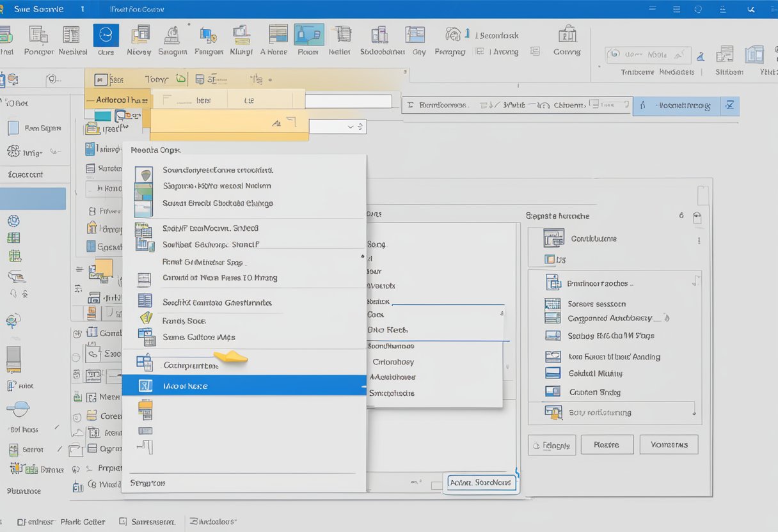Click the 'Fdengis' button
The image size is (778, 532).
pyautogui.click(x=552, y=444)
